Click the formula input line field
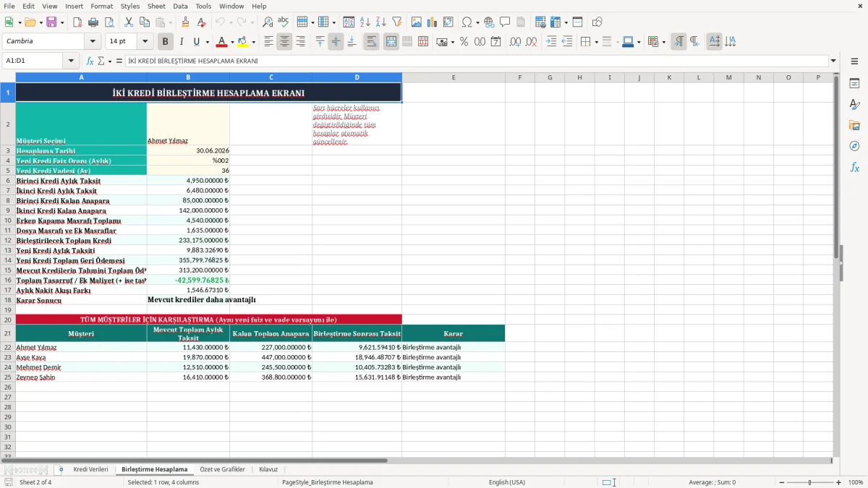The width and height of the screenshot is (868, 488). [x=477, y=61]
